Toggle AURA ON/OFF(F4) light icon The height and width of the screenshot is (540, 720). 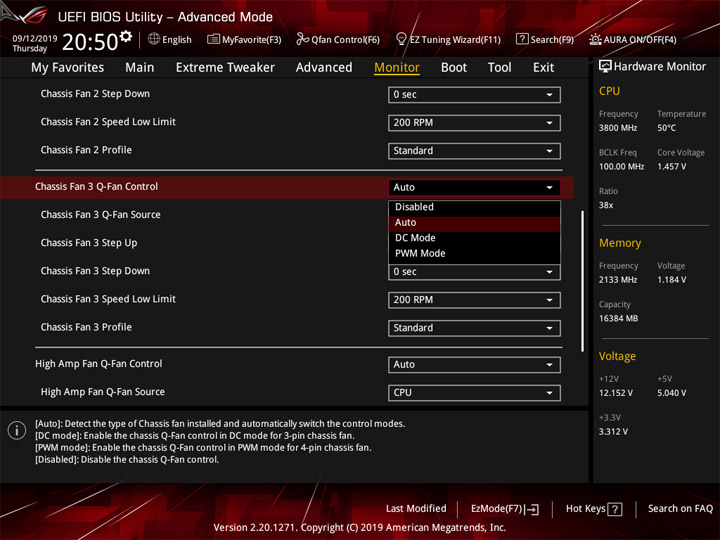click(x=595, y=39)
